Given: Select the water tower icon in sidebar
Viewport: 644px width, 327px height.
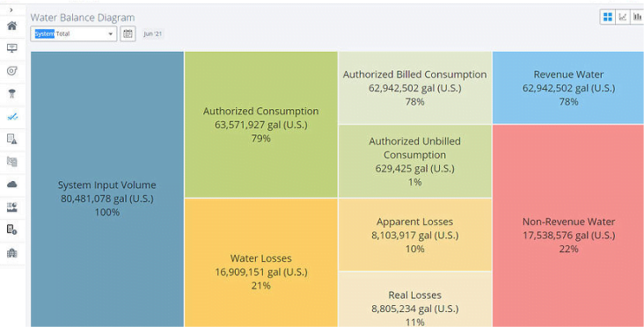Looking at the screenshot, I should pos(12,93).
